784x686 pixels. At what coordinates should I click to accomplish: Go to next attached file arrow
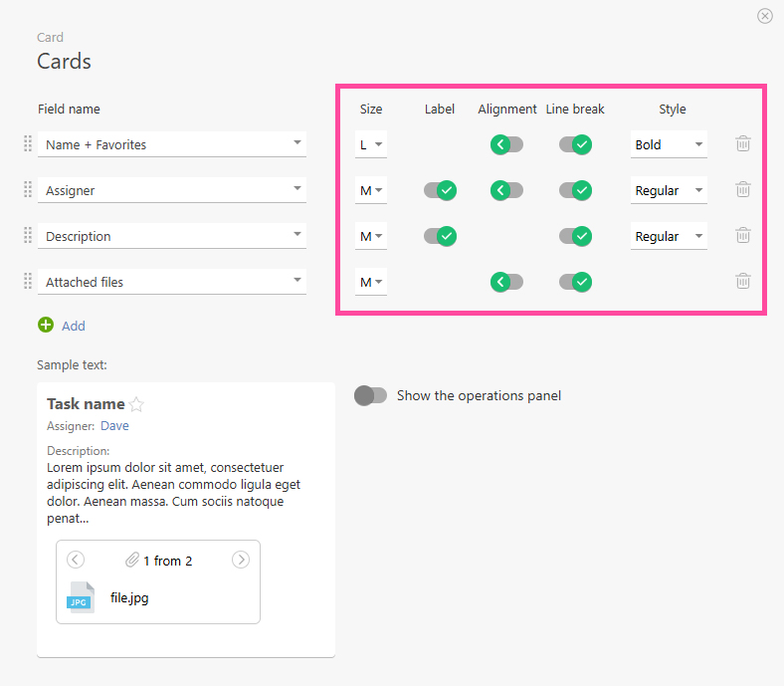click(240, 560)
